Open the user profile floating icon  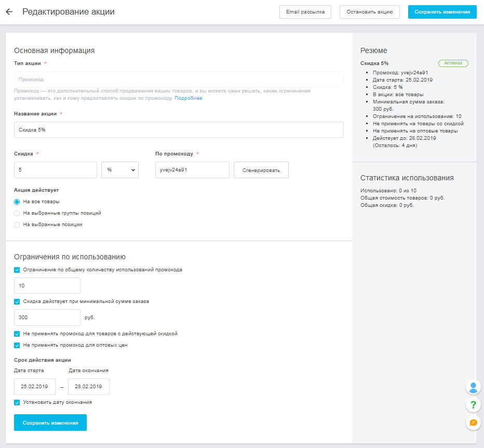pos(473,387)
